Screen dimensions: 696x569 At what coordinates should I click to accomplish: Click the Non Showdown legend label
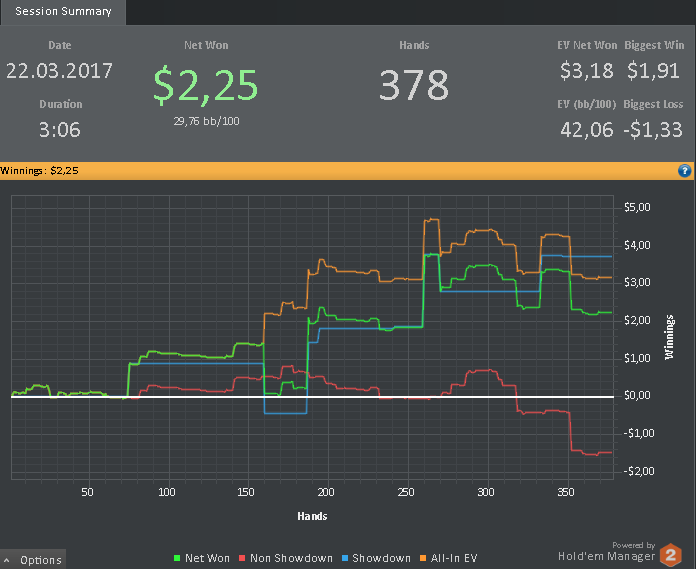[x=291, y=558]
